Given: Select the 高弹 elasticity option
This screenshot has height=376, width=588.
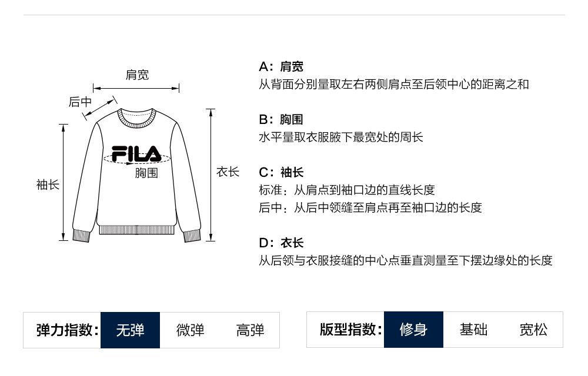Looking at the screenshot, I should tap(250, 330).
